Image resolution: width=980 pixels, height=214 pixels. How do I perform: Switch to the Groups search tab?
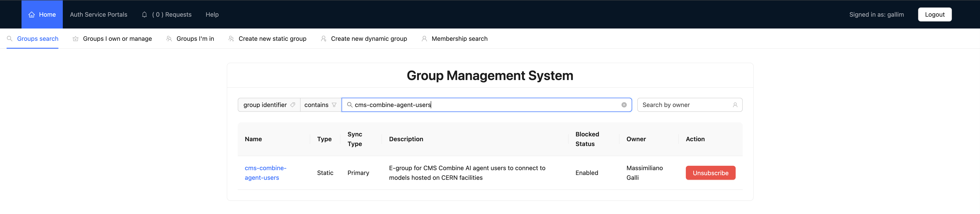[x=33, y=38]
